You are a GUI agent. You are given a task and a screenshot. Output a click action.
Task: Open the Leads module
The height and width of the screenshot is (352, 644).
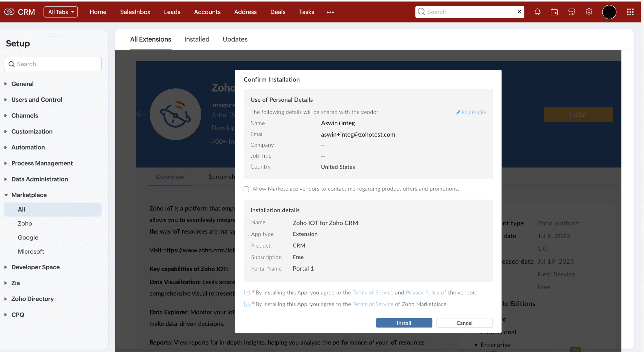pos(172,12)
